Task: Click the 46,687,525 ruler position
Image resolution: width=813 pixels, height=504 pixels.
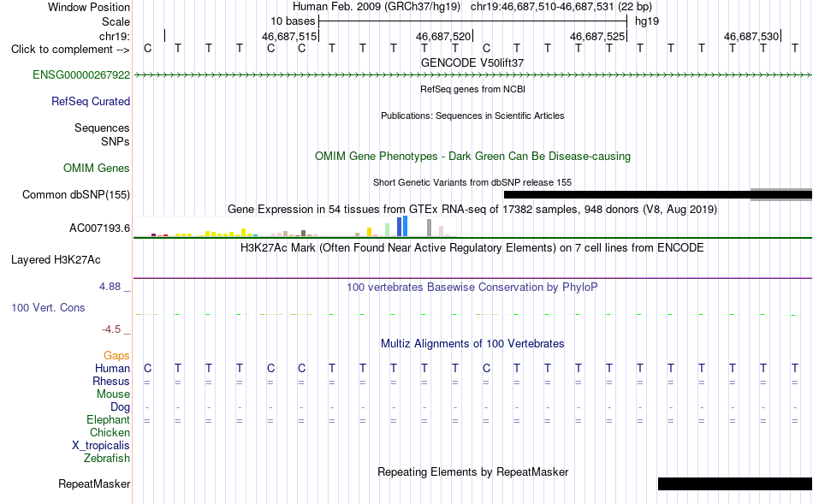Action: [597, 36]
